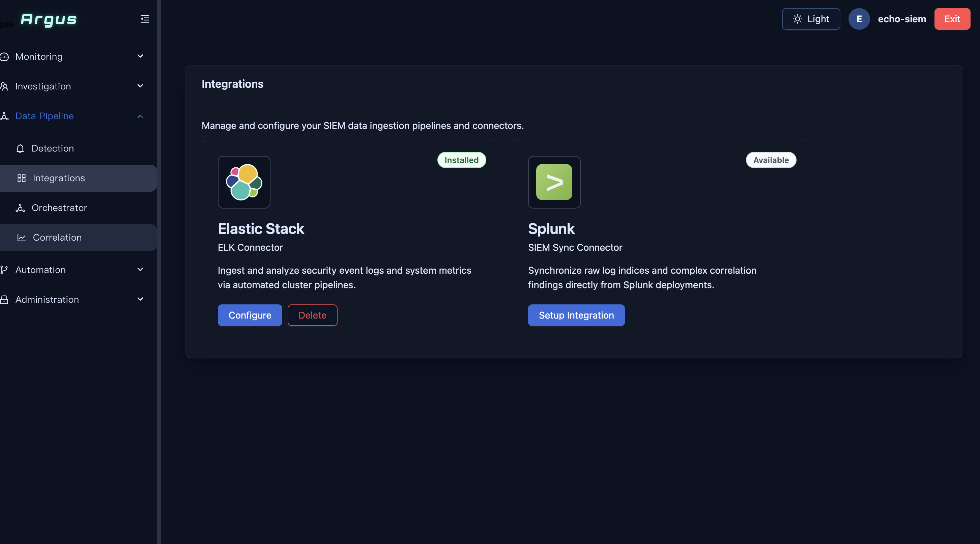The image size is (980, 544).
Task: Click the Orchestrator nodes icon
Action: (21, 208)
